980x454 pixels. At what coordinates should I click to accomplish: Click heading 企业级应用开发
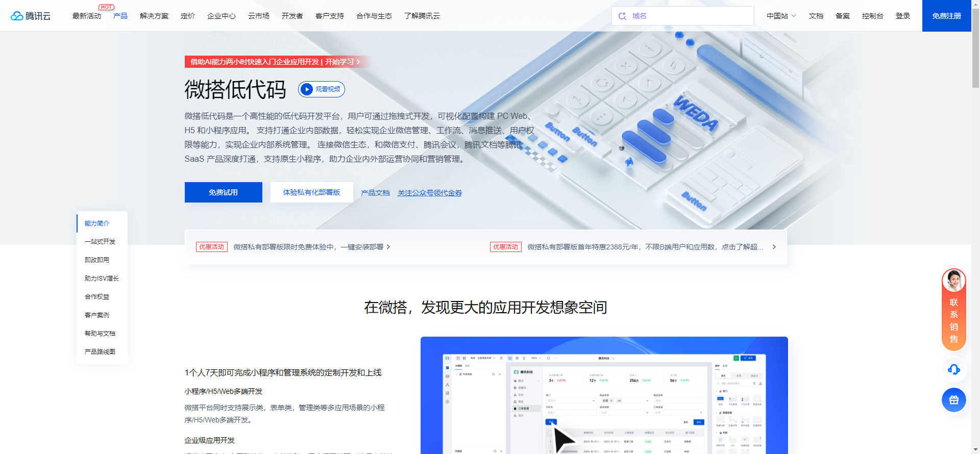(210, 440)
